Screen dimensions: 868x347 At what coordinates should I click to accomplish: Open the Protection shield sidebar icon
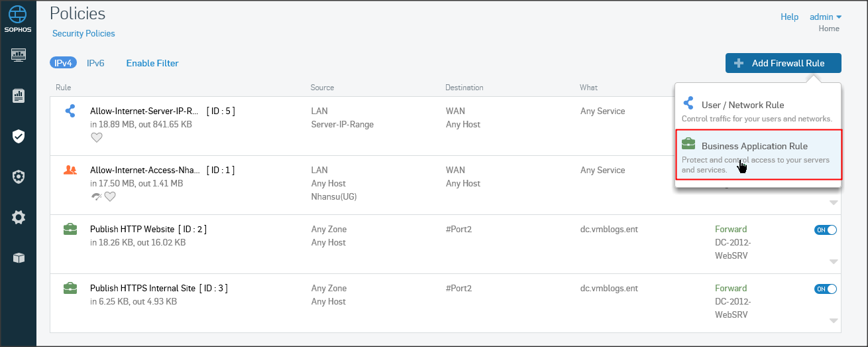click(x=19, y=137)
